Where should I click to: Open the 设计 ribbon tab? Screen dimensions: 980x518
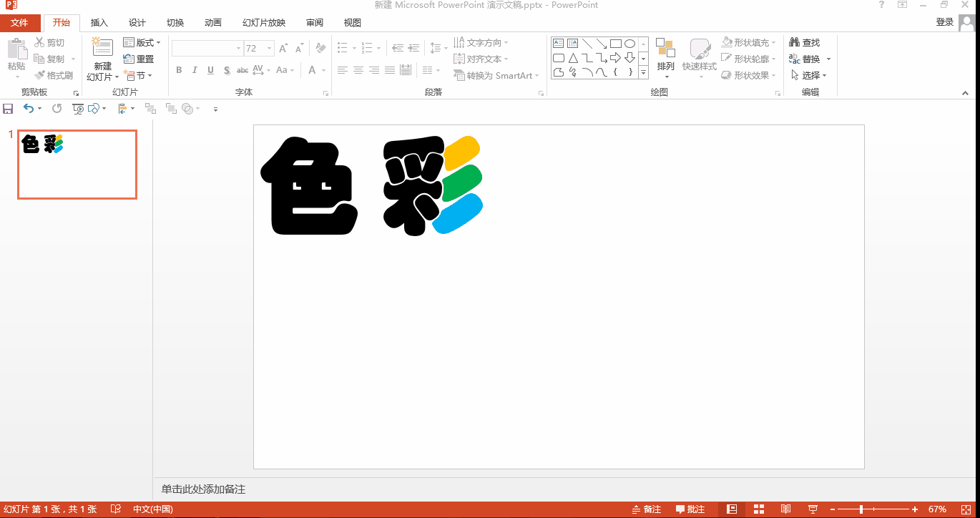[137, 22]
